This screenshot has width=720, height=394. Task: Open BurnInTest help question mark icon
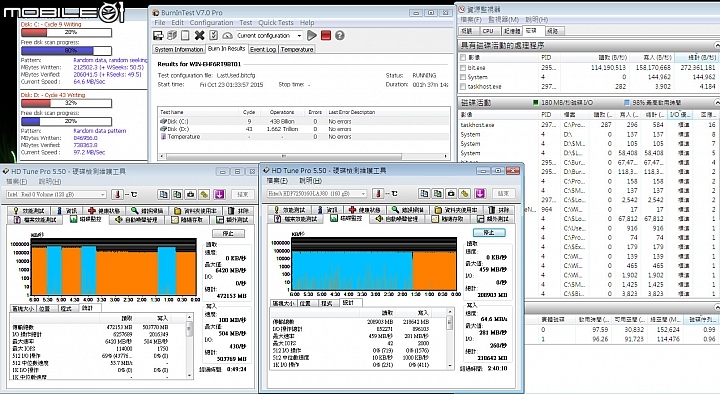tap(340, 35)
